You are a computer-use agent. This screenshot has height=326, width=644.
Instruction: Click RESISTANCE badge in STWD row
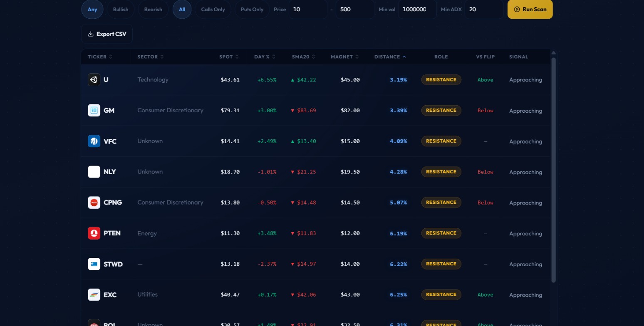tap(441, 264)
